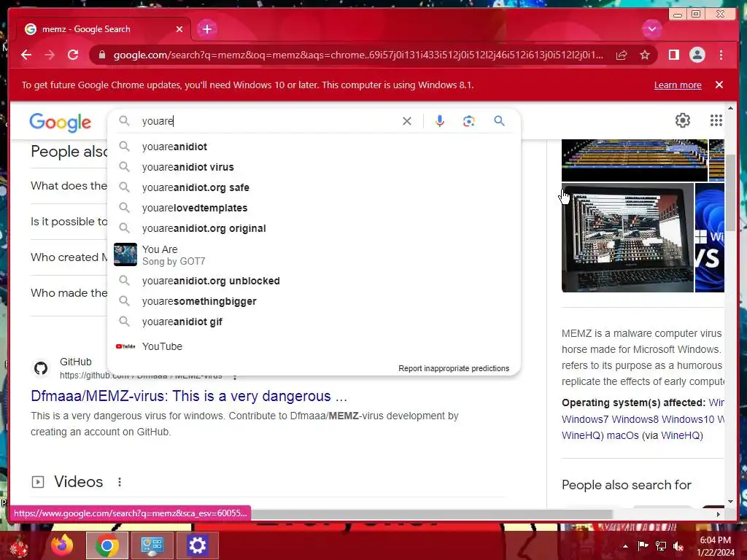The width and height of the screenshot is (747, 560).
Task: Toggle Chrome side panel icon
Action: point(673,55)
